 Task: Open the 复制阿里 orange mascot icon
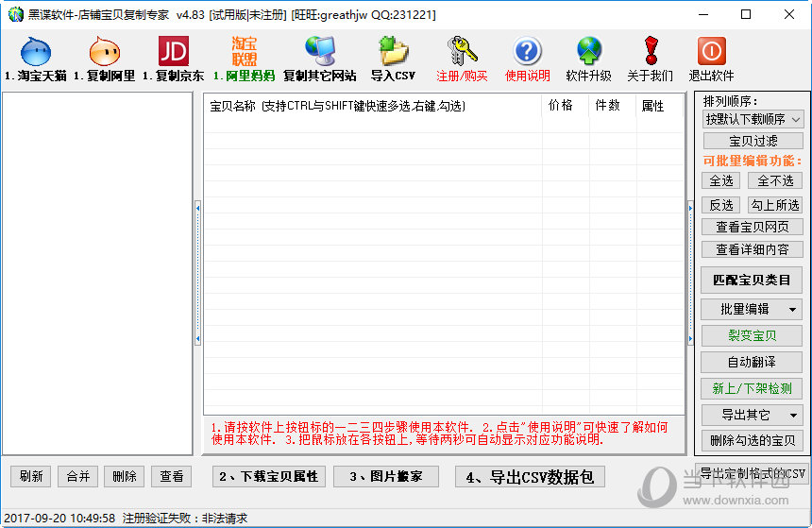(x=104, y=52)
